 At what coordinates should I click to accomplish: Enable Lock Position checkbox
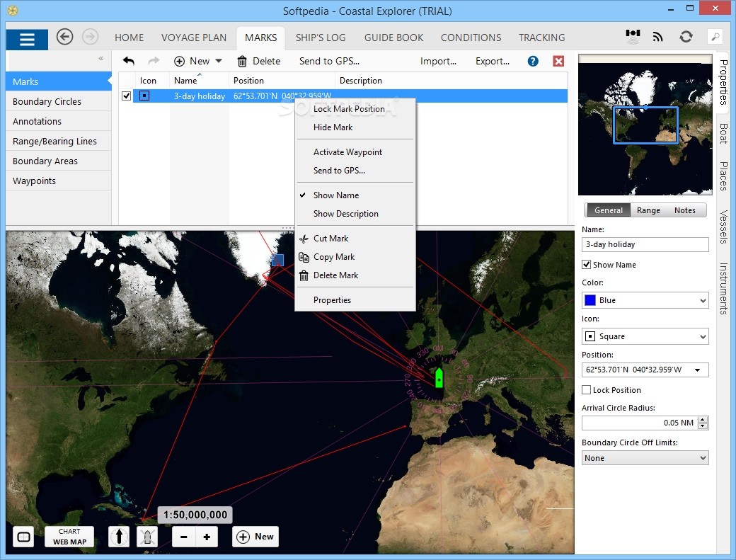tap(586, 389)
